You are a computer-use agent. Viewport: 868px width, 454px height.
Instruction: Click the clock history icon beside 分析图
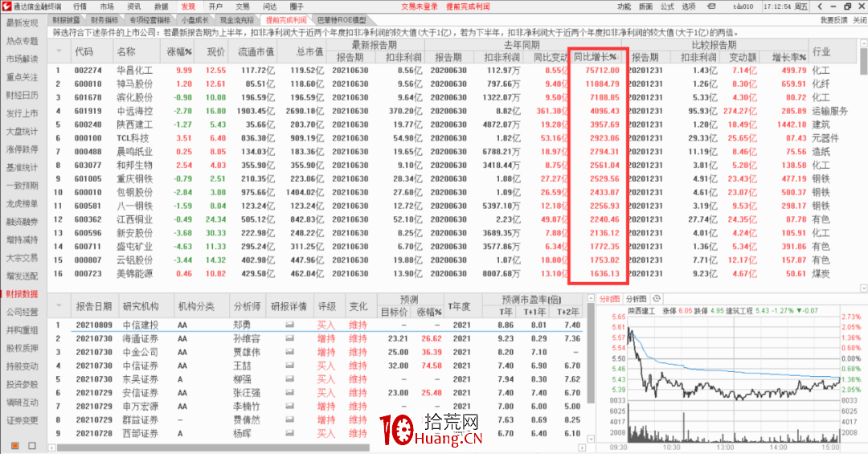[657, 298]
